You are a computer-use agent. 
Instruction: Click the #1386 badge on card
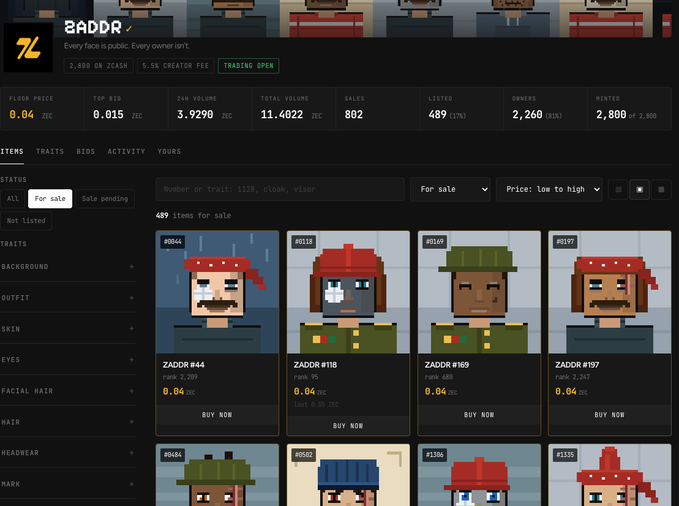pyautogui.click(x=435, y=454)
